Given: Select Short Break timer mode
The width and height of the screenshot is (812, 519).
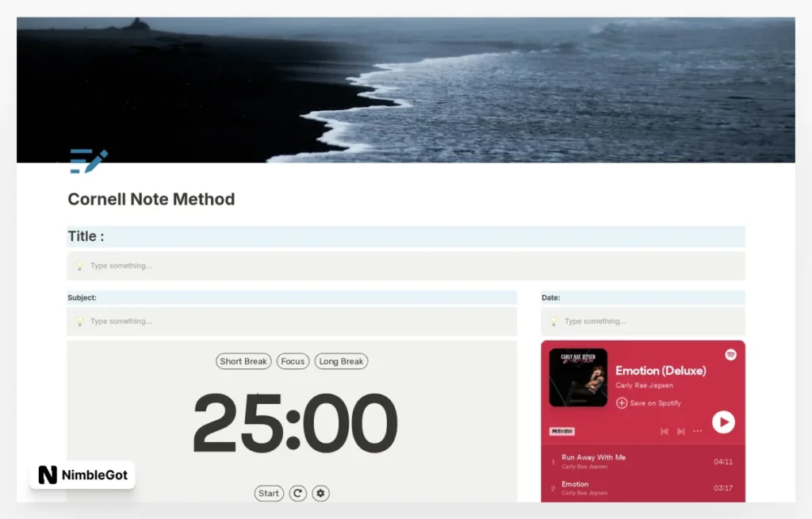Looking at the screenshot, I should point(243,361).
